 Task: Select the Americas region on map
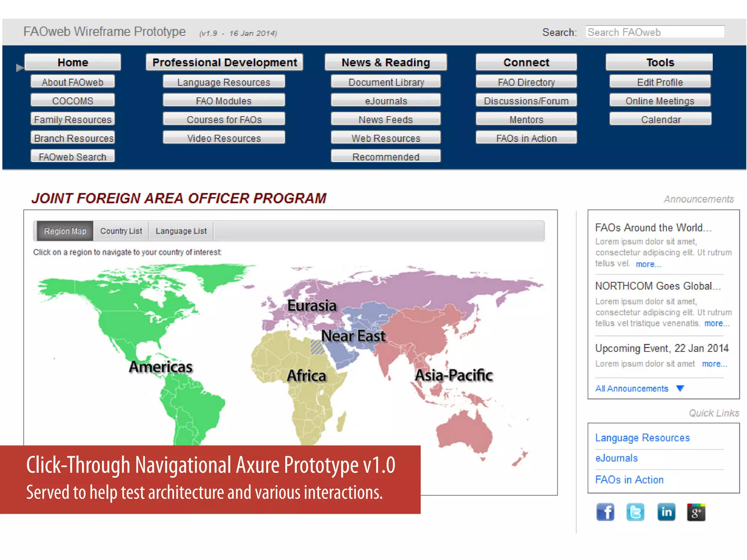click(160, 367)
